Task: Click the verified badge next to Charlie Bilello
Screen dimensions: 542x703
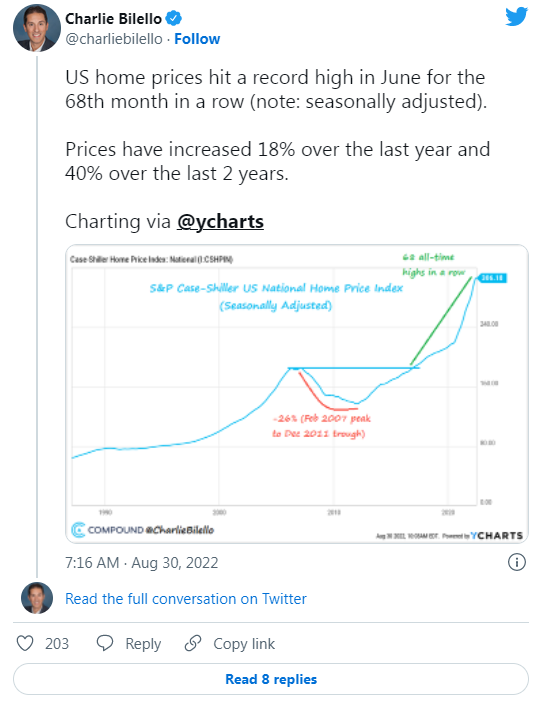Action: 173,19
